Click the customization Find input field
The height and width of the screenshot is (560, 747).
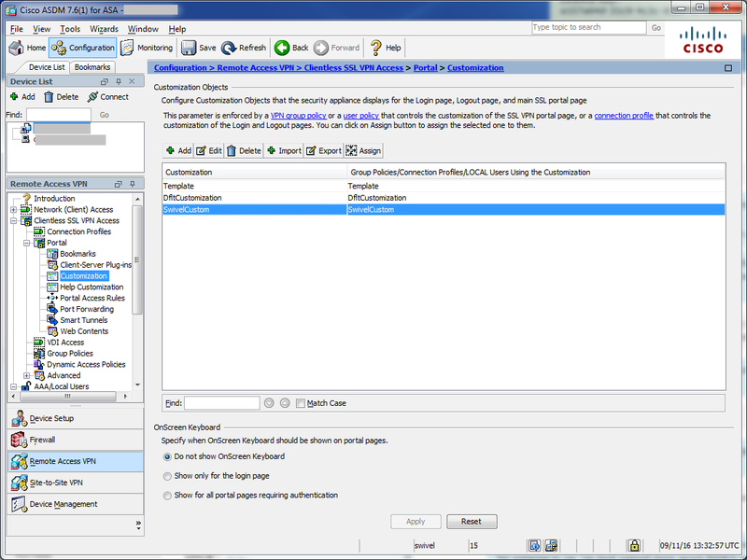point(221,403)
